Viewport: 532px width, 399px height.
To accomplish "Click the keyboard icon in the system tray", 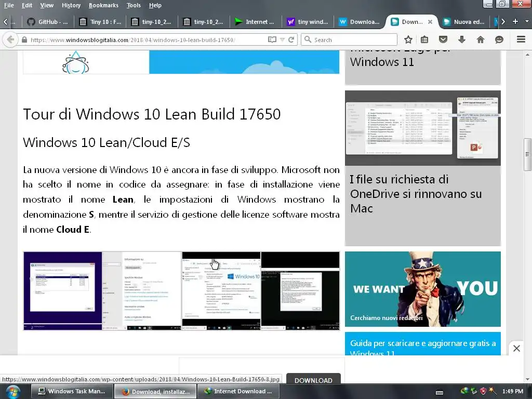I will tap(440, 392).
